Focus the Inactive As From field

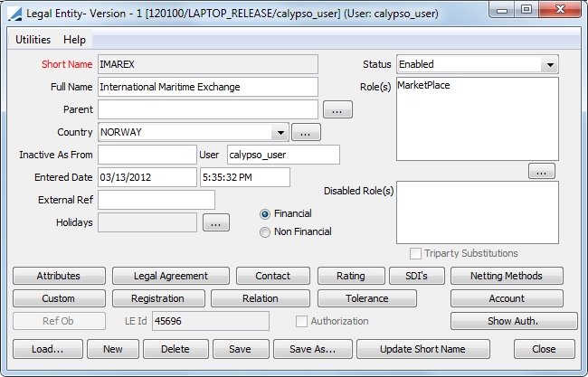point(147,155)
